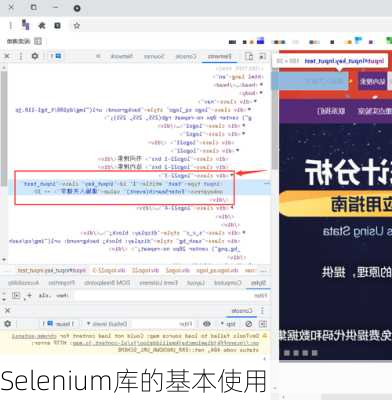Open the Network tab
Viewport: 392px width, 400px height.
pos(122,56)
